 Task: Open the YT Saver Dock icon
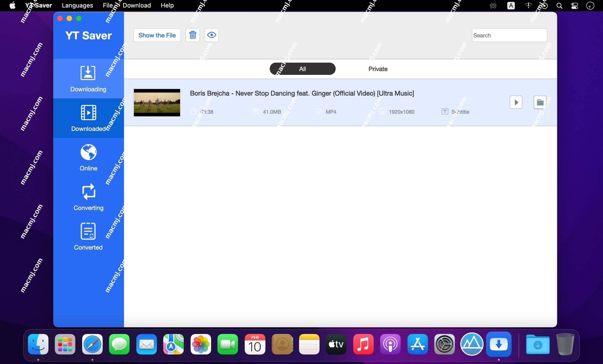pyautogui.click(x=499, y=344)
